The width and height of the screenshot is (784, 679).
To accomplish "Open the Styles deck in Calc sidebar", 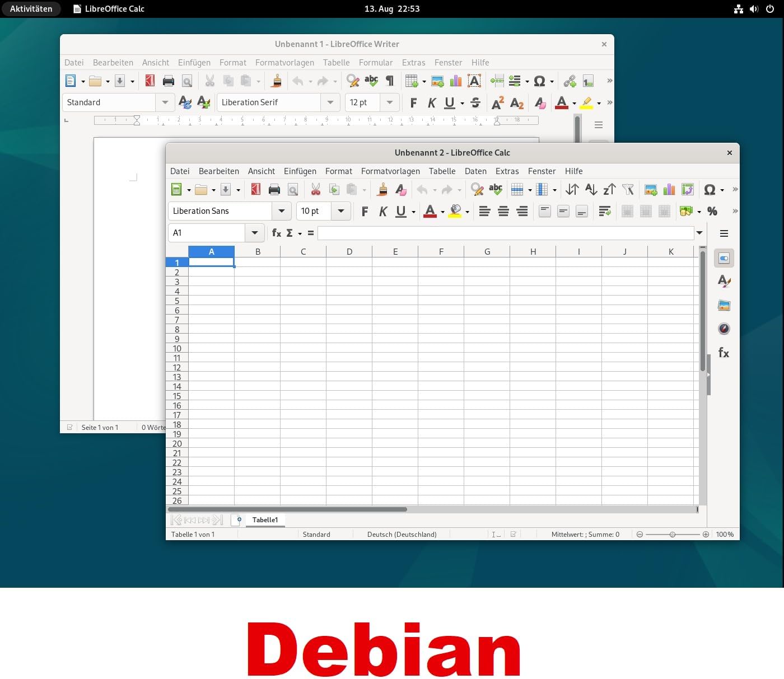I will [x=724, y=282].
